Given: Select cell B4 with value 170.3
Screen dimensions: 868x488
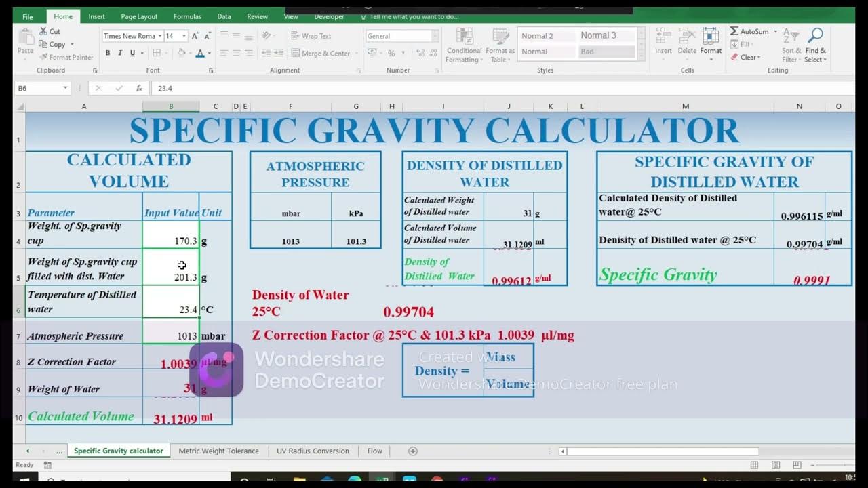Looking at the screenshot, I should (x=171, y=234).
